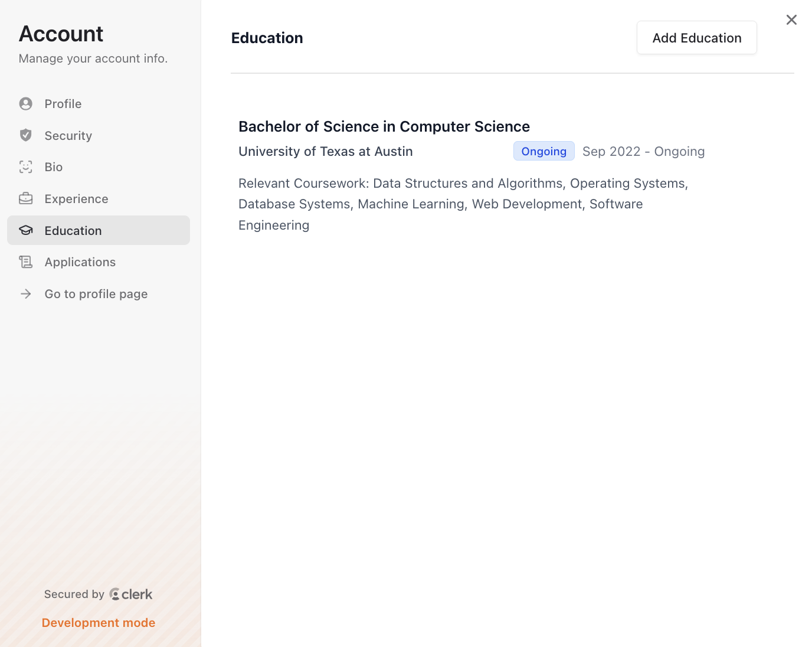
Task: Open the Profile section
Action: (63, 104)
